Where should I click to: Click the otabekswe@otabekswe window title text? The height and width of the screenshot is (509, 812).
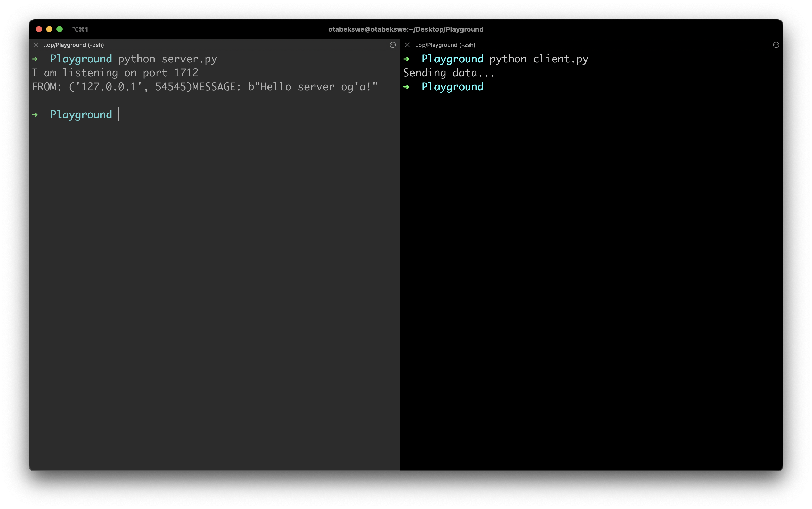(x=406, y=29)
